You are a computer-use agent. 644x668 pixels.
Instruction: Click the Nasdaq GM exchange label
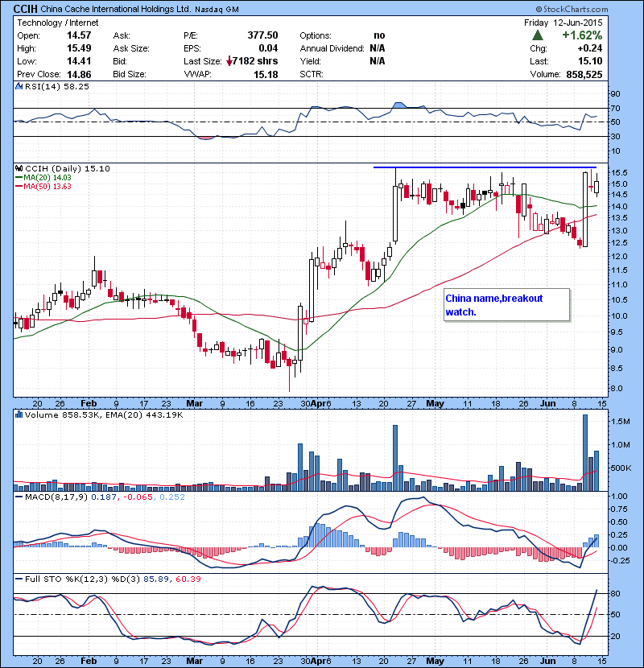click(x=217, y=10)
